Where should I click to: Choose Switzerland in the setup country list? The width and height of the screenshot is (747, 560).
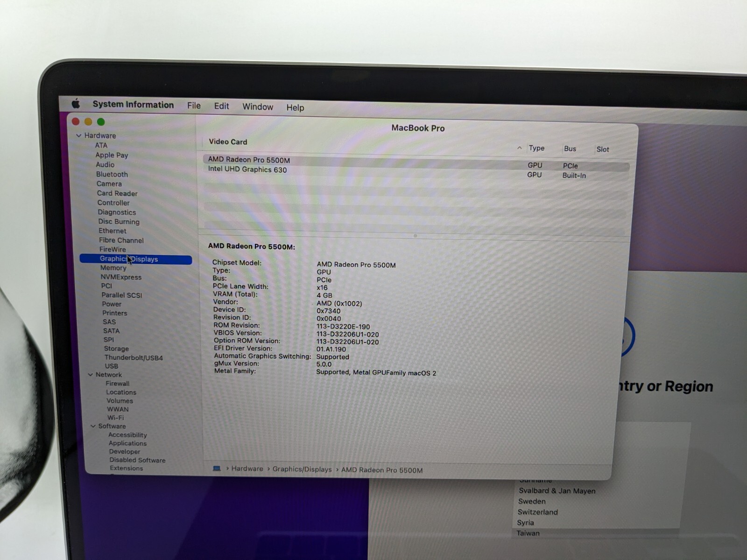click(537, 512)
